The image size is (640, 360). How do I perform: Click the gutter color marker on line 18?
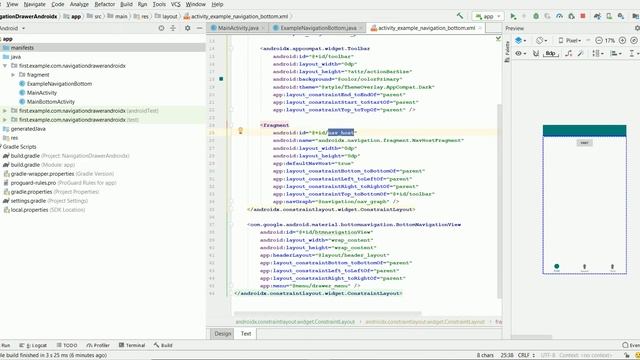point(221,79)
